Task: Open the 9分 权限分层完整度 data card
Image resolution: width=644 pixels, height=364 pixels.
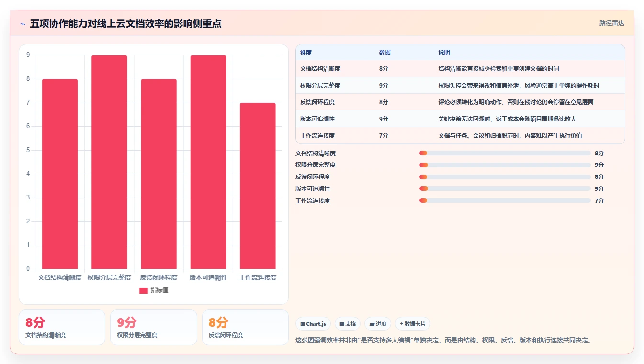Action: pyautogui.click(x=153, y=327)
